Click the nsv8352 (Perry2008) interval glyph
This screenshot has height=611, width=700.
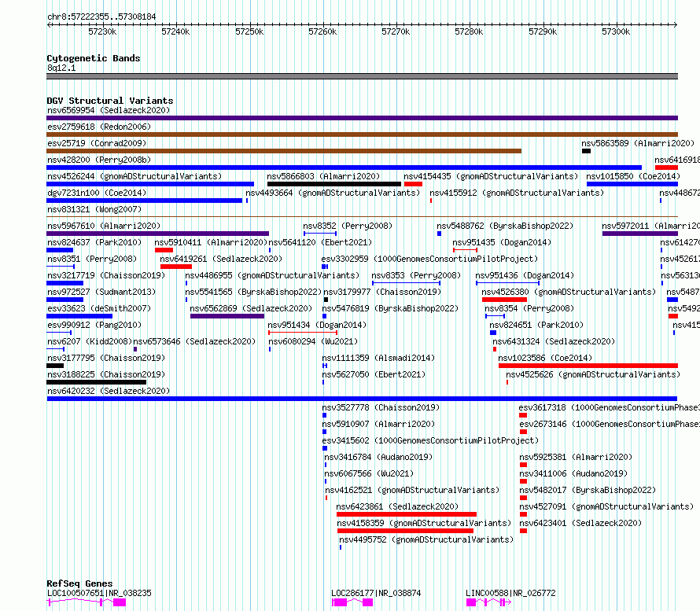(x=320, y=234)
